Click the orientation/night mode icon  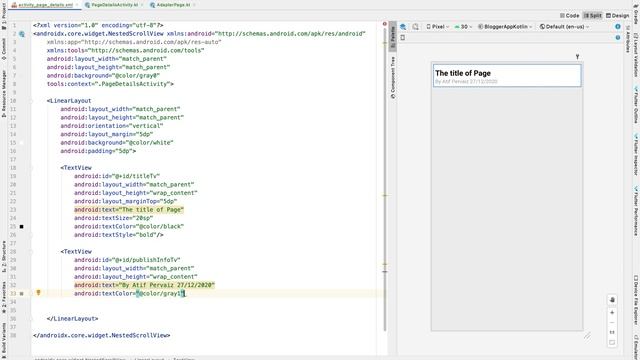tap(415, 27)
